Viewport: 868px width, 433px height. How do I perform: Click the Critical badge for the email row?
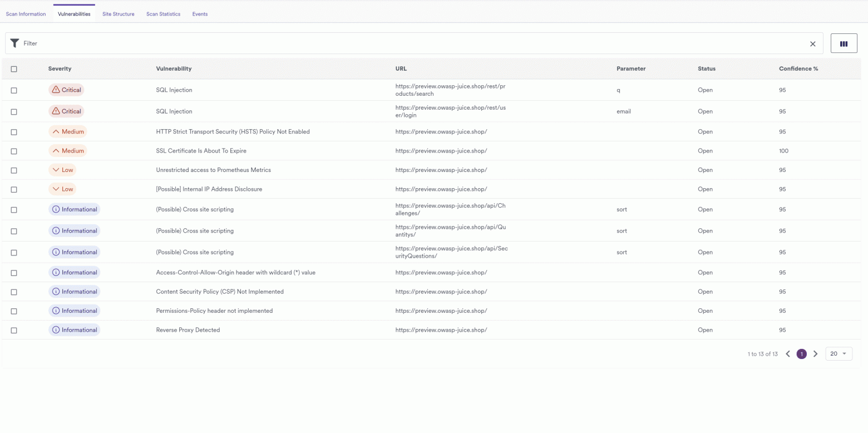pos(66,111)
